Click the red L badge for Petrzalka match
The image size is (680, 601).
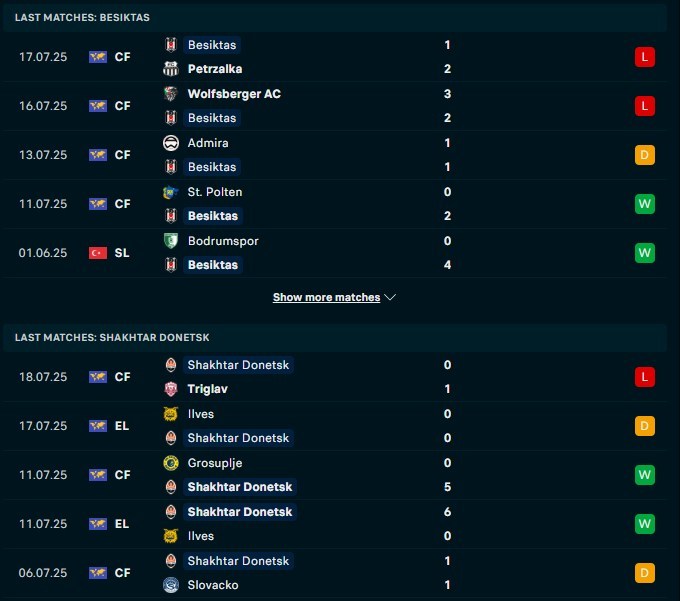click(644, 57)
